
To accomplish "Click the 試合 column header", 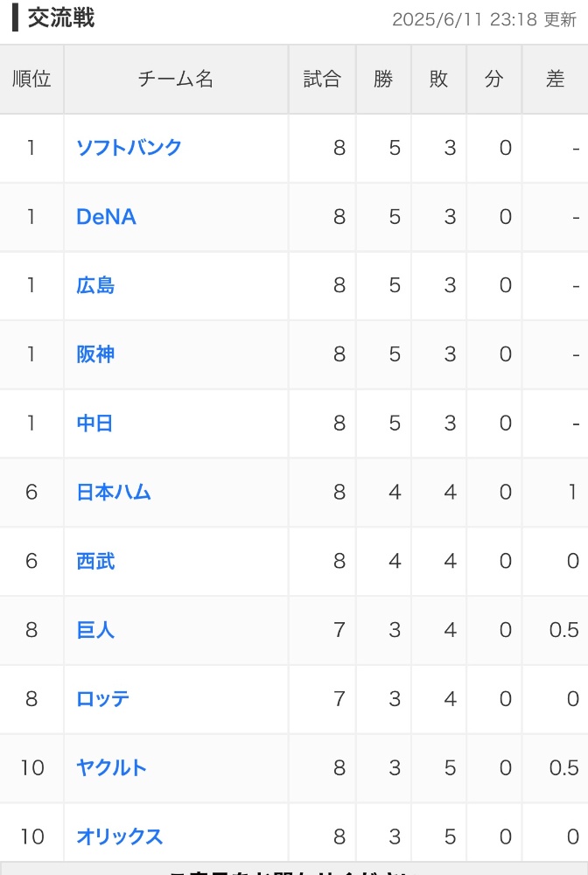I will point(322,80).
